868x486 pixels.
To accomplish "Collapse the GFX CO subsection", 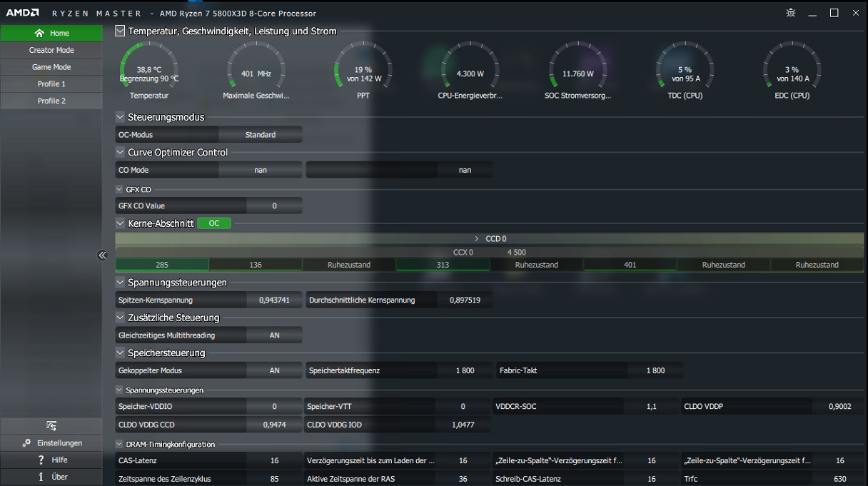I will 119,189.
